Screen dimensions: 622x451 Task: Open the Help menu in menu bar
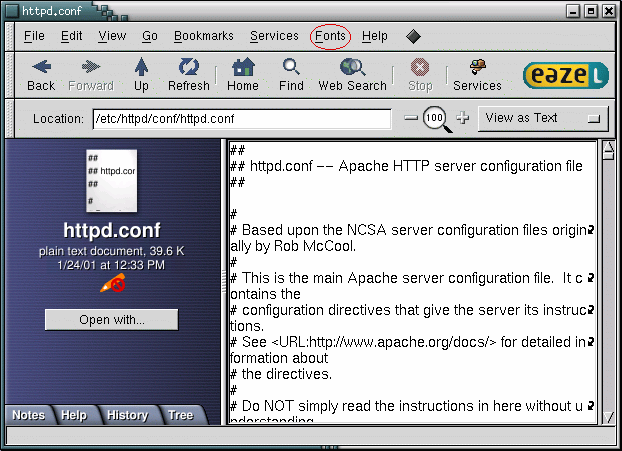[374, 36]
